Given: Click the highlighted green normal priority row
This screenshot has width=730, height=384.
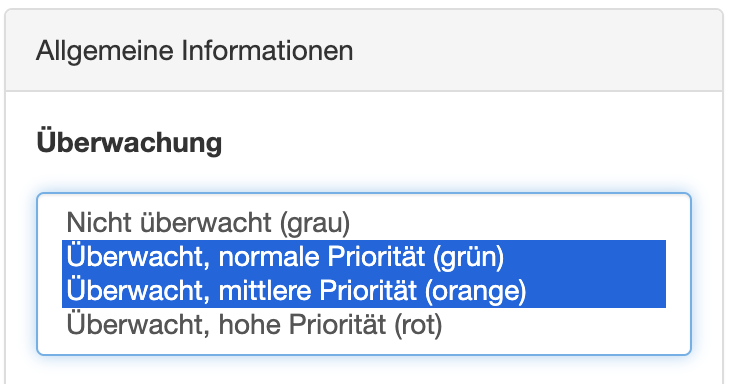Looking at the screenshot, I should (364, 257).
